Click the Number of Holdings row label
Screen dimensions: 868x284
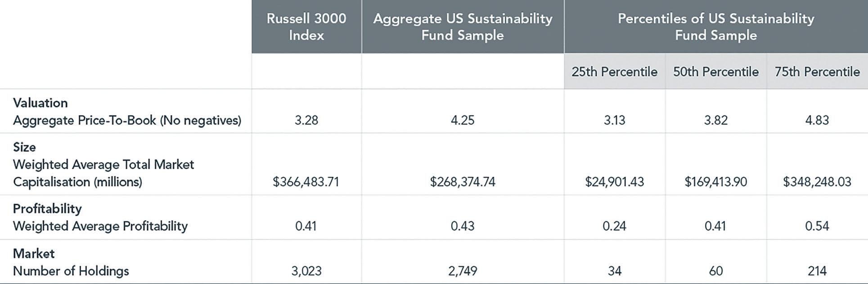click(x=71, y=271)
